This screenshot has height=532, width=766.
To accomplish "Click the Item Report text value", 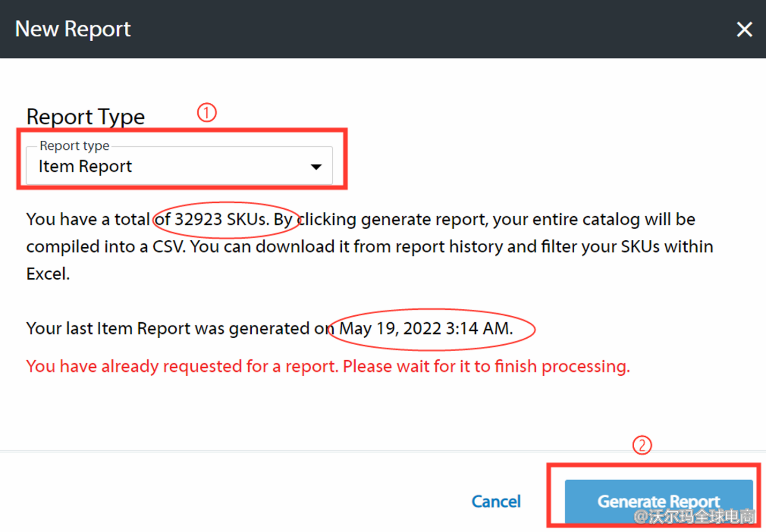I will tap(85, 166).
